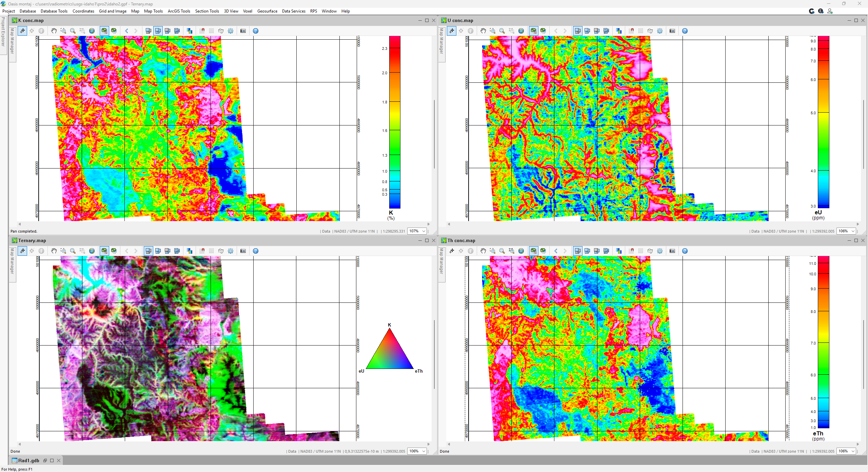The width and height of the screenshot is (868, 472).
Task: Toggle the snap-to-point magnet icon in Ternary.map
Action: click(x=202, y=251)
